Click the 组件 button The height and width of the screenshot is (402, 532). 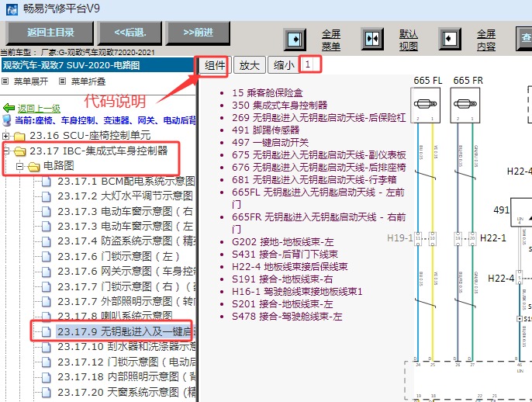pos(215,65)
